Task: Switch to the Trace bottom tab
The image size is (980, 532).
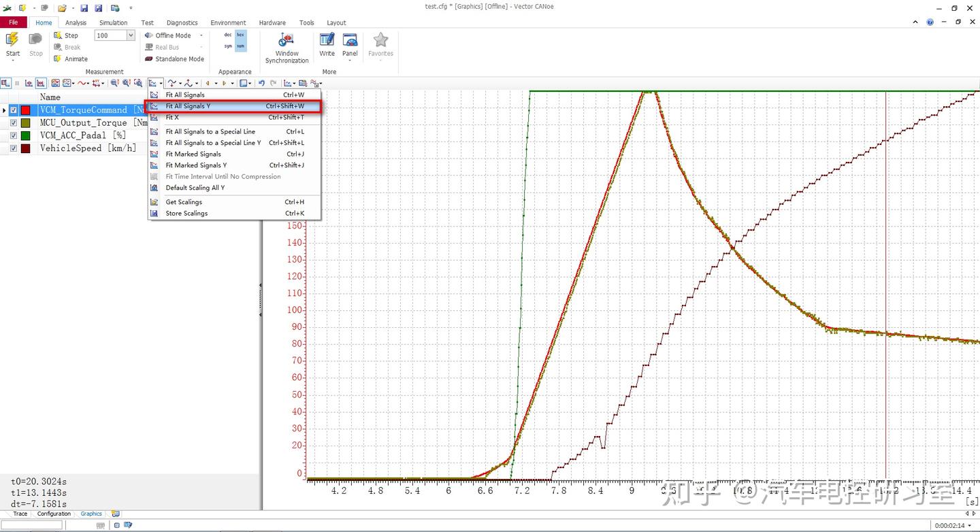Action: pos(20,514)
